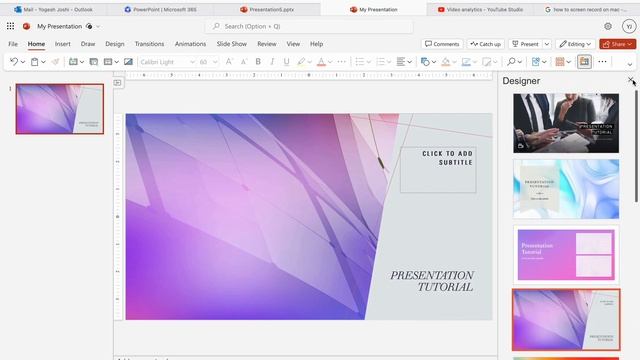Click the orange grid Add-ins icon
640x360 pixels.
coord(560,62)
